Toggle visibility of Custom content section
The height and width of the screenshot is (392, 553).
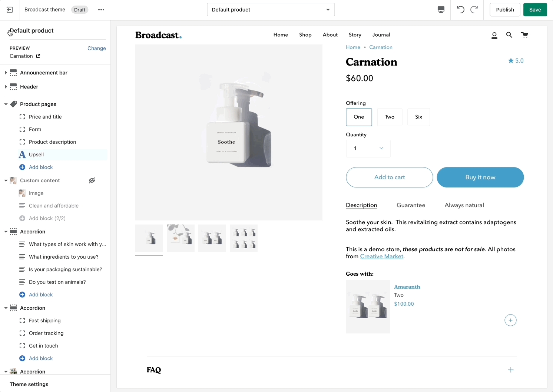click(92, 180)
